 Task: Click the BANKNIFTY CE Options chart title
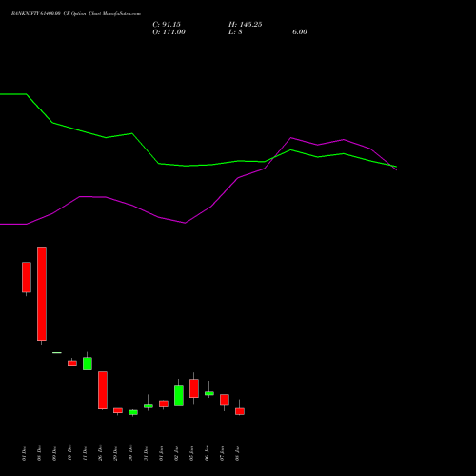tap(76, 14)
